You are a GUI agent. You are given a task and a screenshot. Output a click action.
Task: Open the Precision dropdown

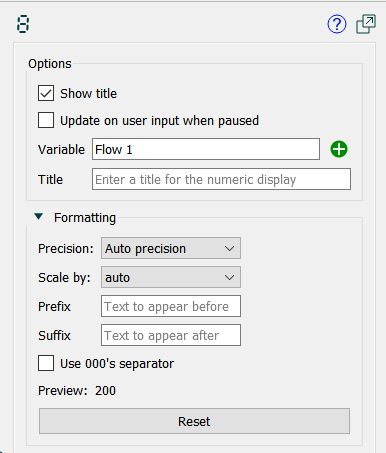point(171,248)
